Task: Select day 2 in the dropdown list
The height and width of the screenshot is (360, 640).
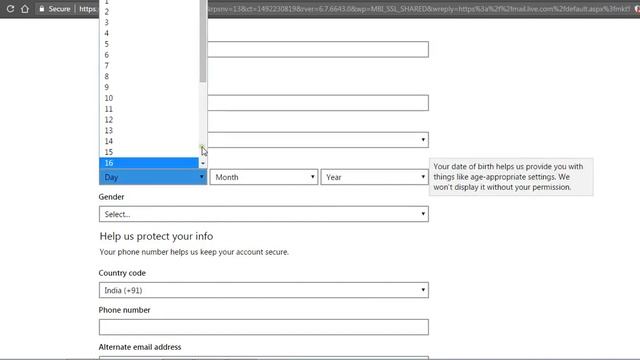Action: [x=149, y=11]
